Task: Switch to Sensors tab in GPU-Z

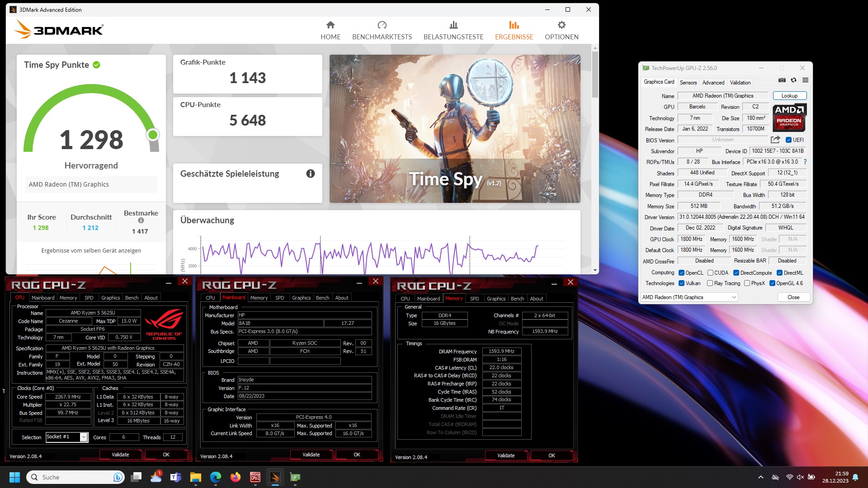Action: click(688, 83)
